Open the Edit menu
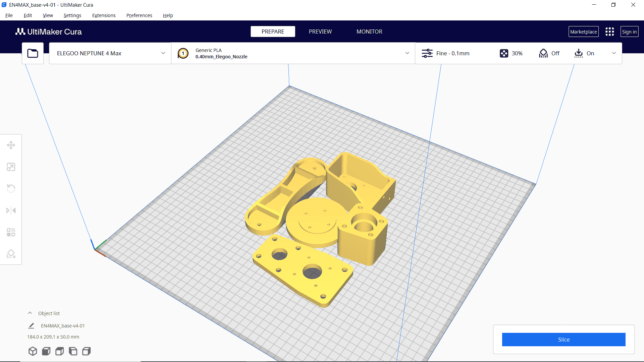644x362 pixels. point(28,15)
